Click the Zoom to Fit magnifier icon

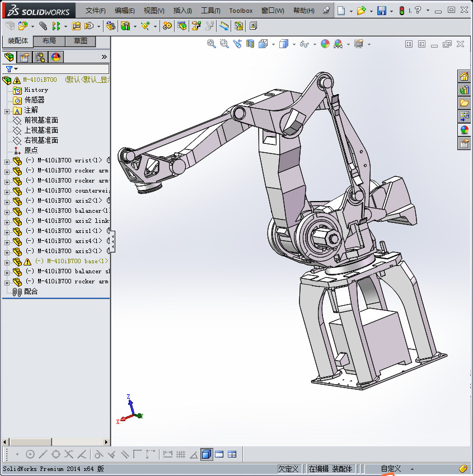click(212, 44)
